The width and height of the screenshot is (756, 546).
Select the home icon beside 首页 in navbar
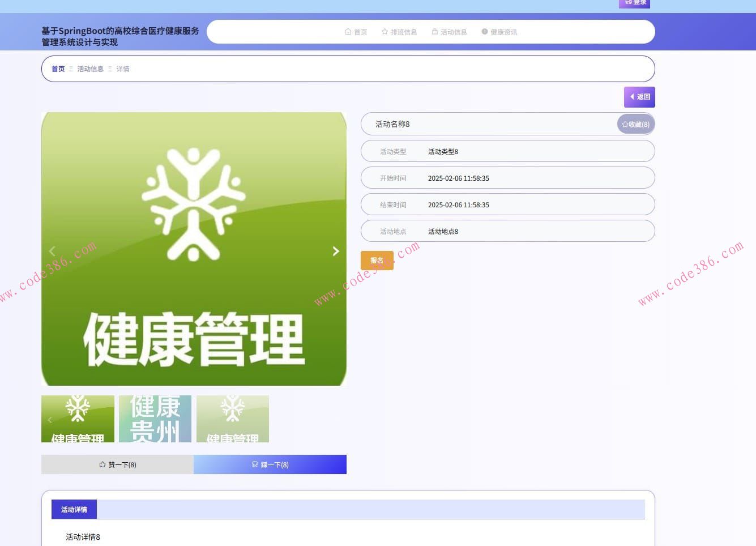(x=348, y=32)
